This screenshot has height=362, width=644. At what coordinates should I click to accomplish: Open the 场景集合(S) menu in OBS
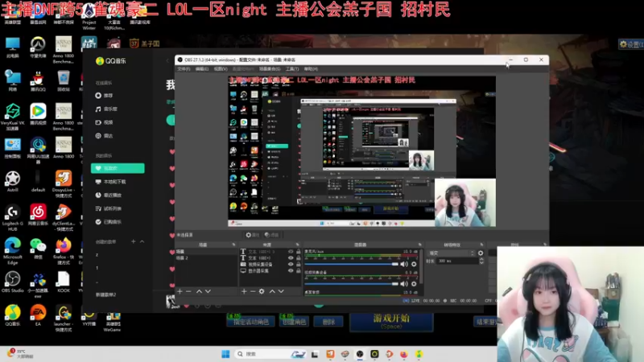click(x=270, y=69)
